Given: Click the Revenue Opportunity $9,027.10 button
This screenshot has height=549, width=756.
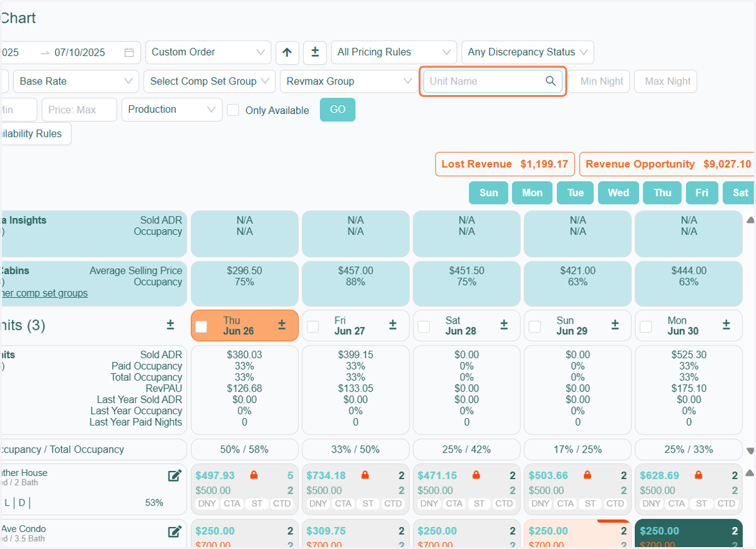Looking at the screenshot, I should pyautogui.click(x=668, y=164).
